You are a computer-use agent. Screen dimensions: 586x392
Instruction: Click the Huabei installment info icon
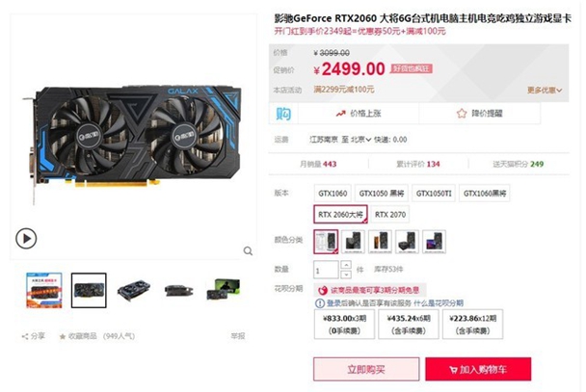320,303
